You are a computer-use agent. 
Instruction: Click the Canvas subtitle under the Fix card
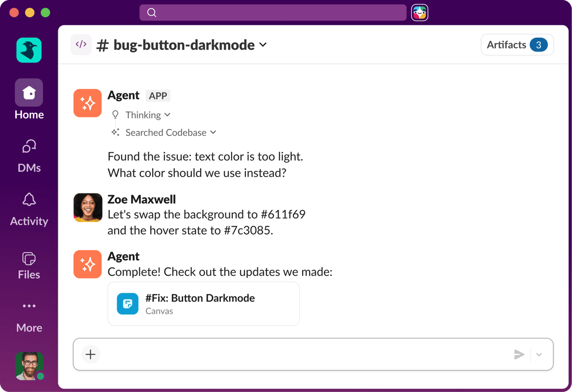point(159,311)
